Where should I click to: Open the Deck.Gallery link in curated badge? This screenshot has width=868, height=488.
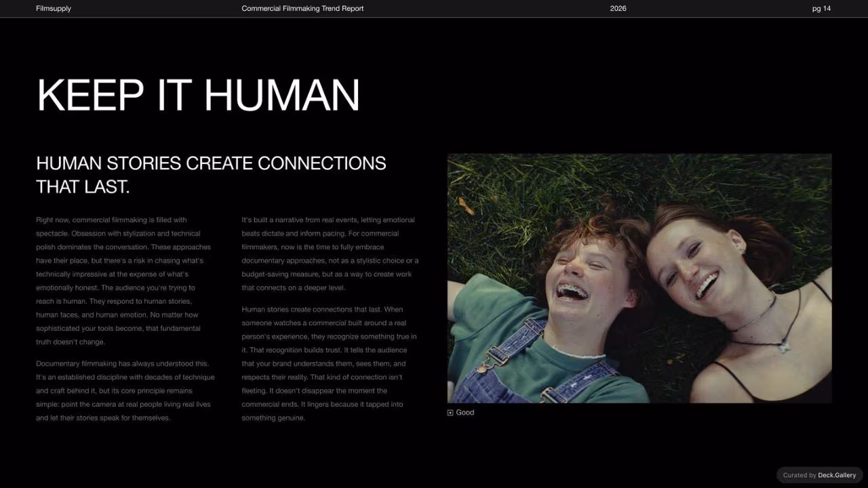click(837, 475)
